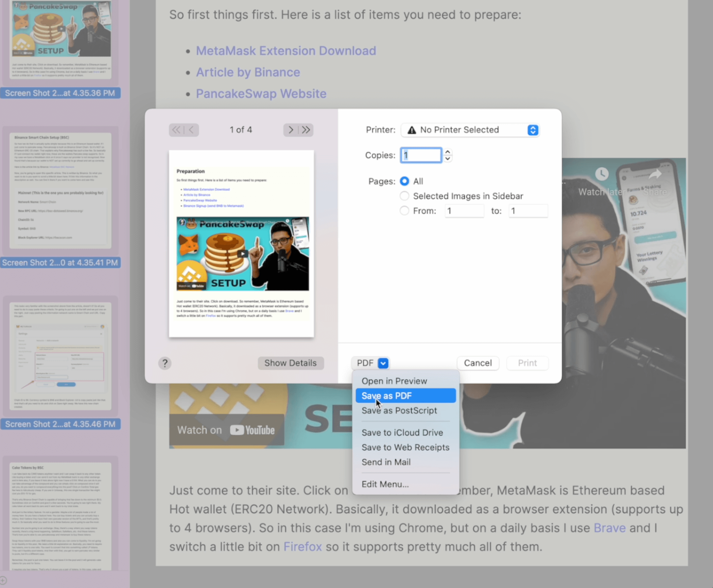Click the add plus icon at sidebar bottom
This screenshot has width=713, height=588.
(x=3, y=580)
